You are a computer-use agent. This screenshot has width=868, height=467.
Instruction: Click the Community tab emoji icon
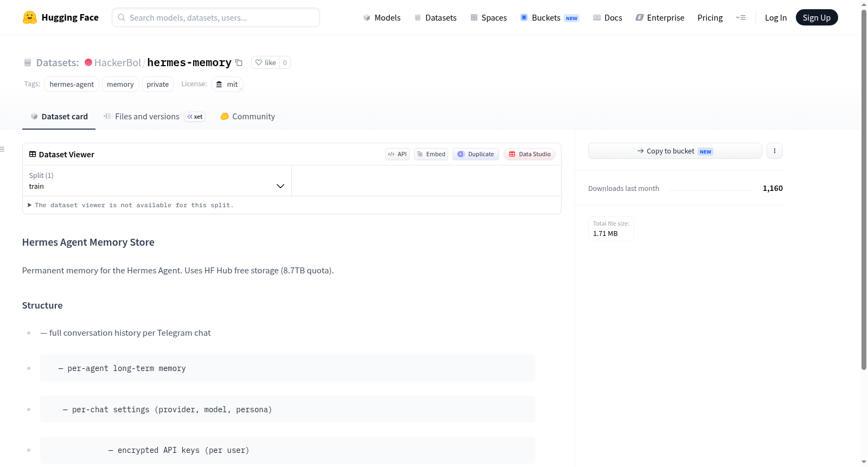point(225,116)
